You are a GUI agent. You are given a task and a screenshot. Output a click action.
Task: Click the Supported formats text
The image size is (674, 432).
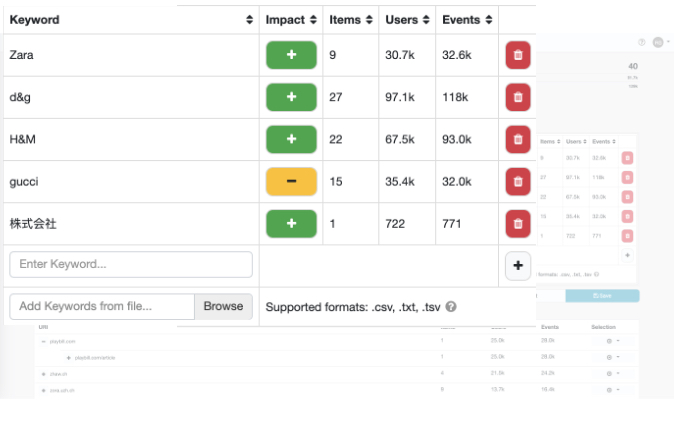353,307
